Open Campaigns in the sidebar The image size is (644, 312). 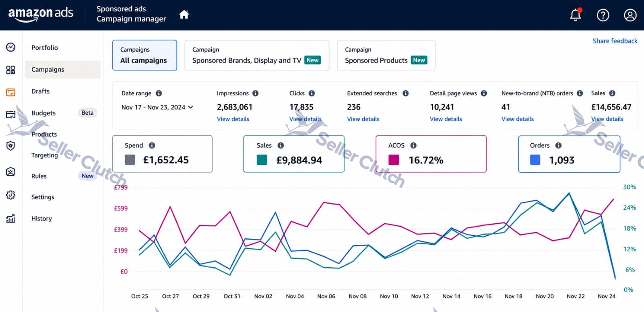point(63,70)
